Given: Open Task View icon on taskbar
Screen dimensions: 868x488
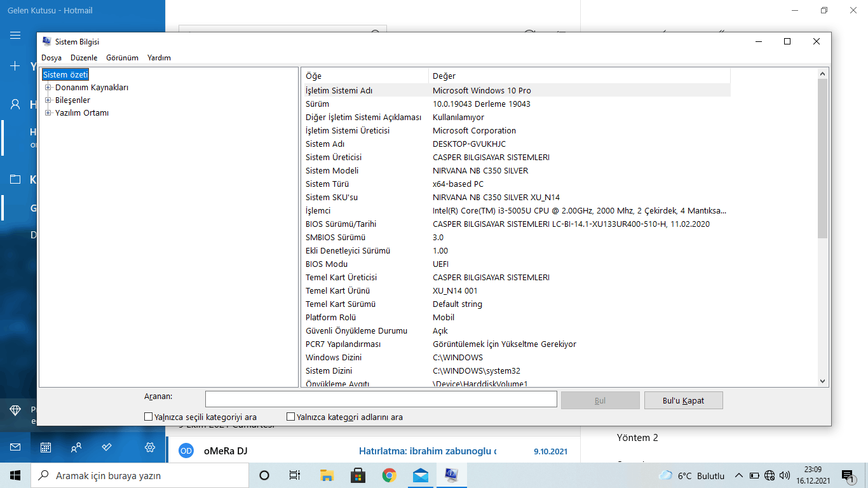Looking at the screenshot, I should [295, 475].
